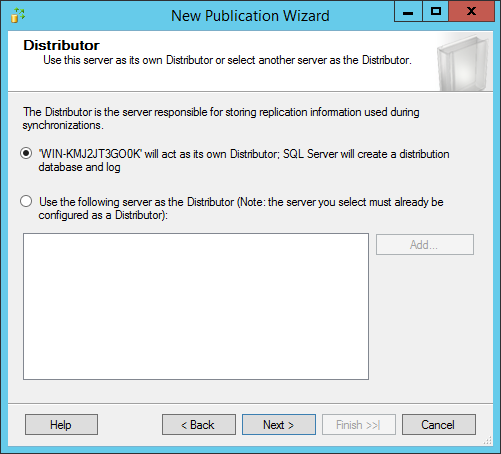Cancel the New Publication Wizard

439,425
